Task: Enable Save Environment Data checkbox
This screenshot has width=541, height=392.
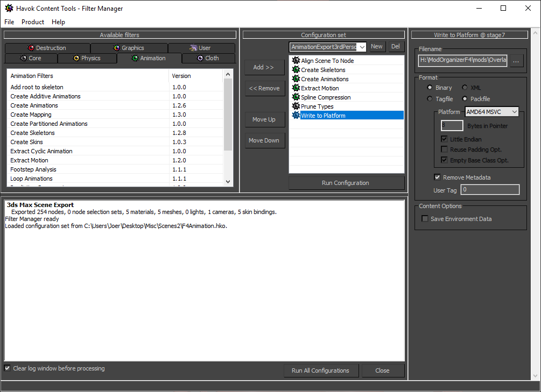Action: coord(425,218)
